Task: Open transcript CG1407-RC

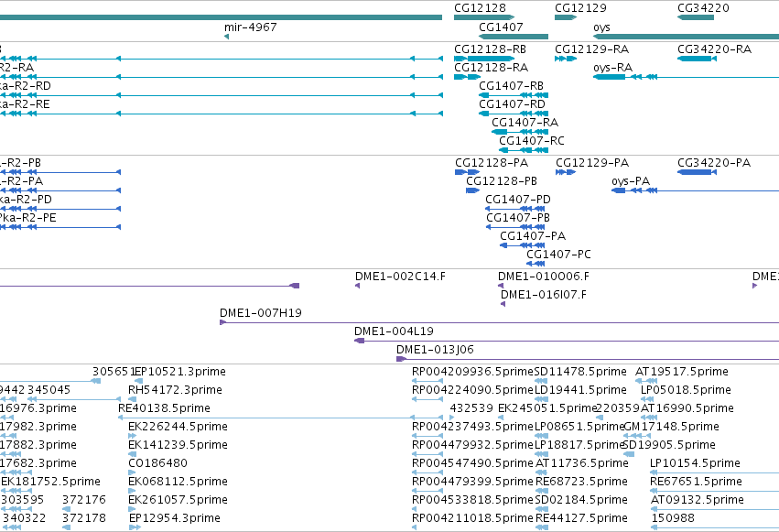Action: pos(532,141)
